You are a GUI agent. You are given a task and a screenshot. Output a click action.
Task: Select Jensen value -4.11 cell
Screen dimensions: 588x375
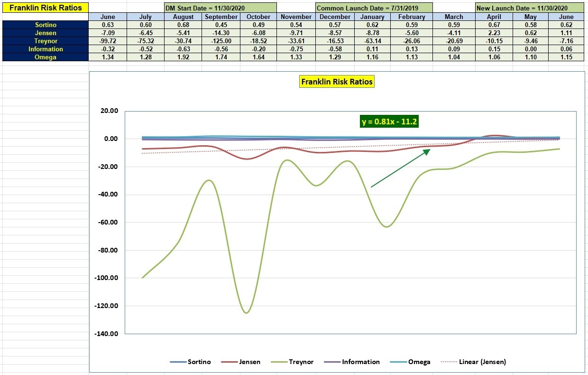454,33
